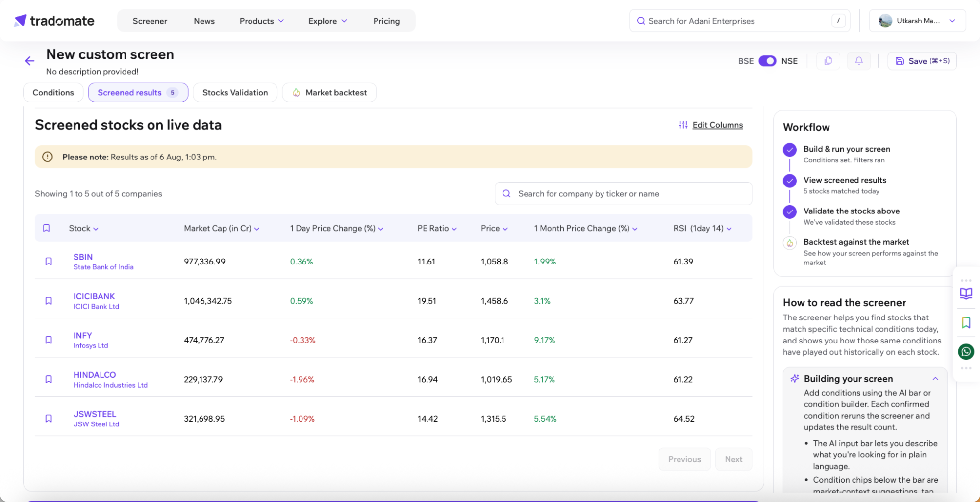Image resolution: width=980 pixels, height=502 pixels.
Task: Sort by RSI (1day 14) column
Action: click(x=703, y=228)
